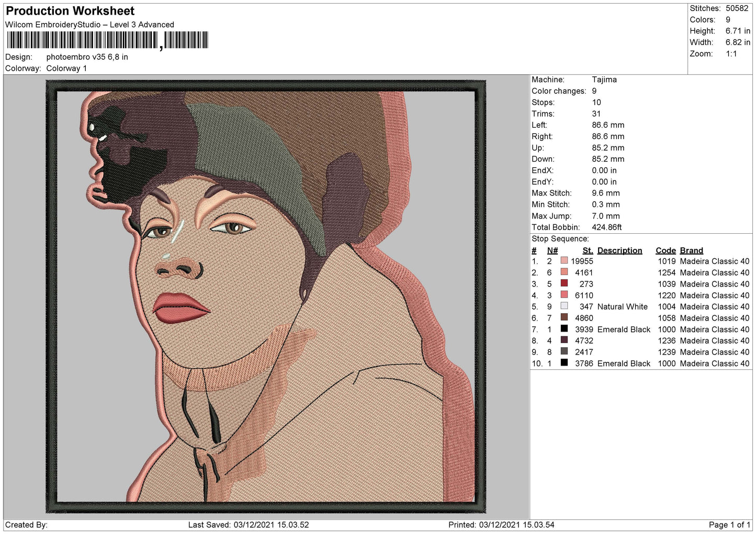Click the thread code '1058'
This screenshot has width=756, height=534.
[x=667, y=318]
